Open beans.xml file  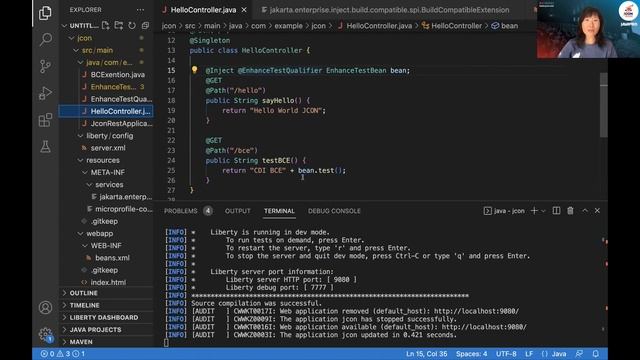(112, 258)
